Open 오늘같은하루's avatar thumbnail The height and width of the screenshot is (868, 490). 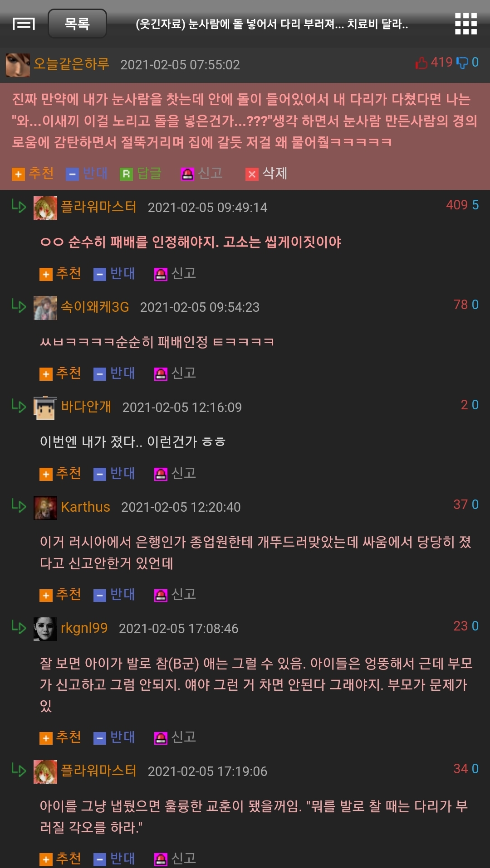(x=18, y=65)
